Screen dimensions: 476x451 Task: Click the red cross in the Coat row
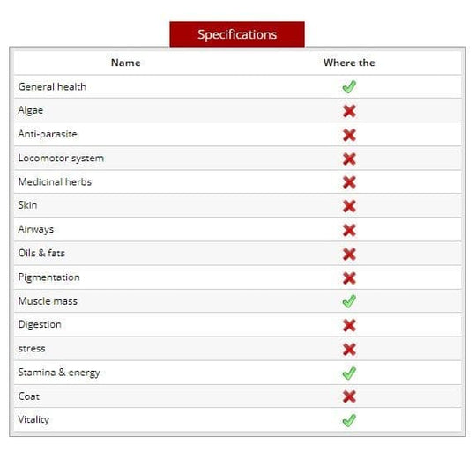[x=349, y=396]
